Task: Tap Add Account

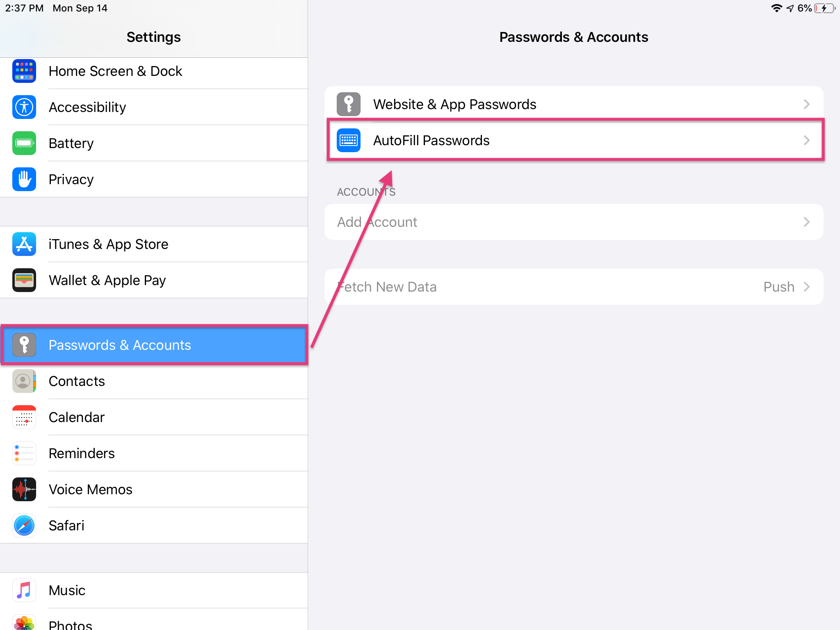Action: point(574,222)
